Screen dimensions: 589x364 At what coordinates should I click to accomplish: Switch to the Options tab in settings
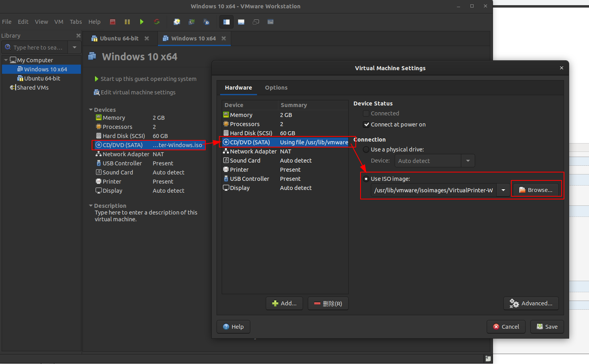(x=276, y=88)
